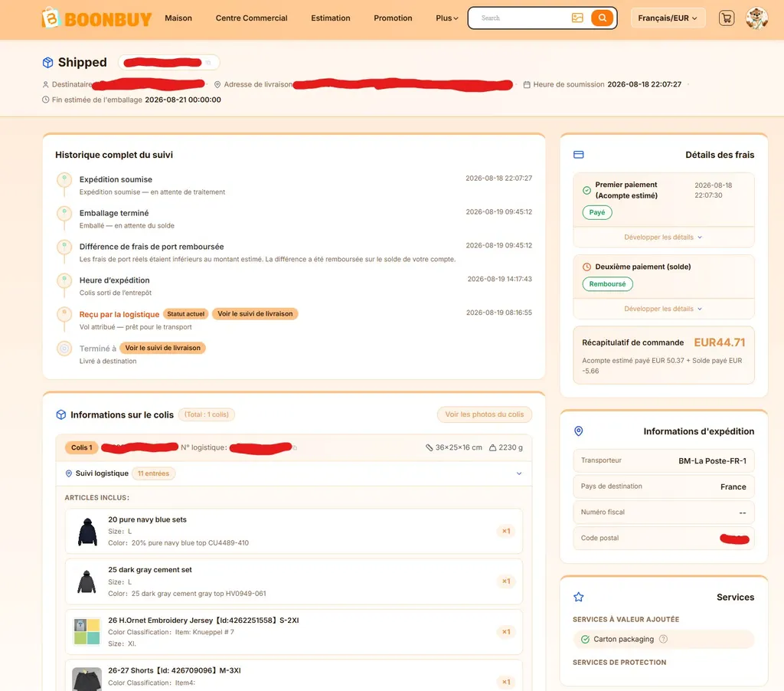
Task: Click the Carton packaging help question icon
Action: (x=664, y=639)
